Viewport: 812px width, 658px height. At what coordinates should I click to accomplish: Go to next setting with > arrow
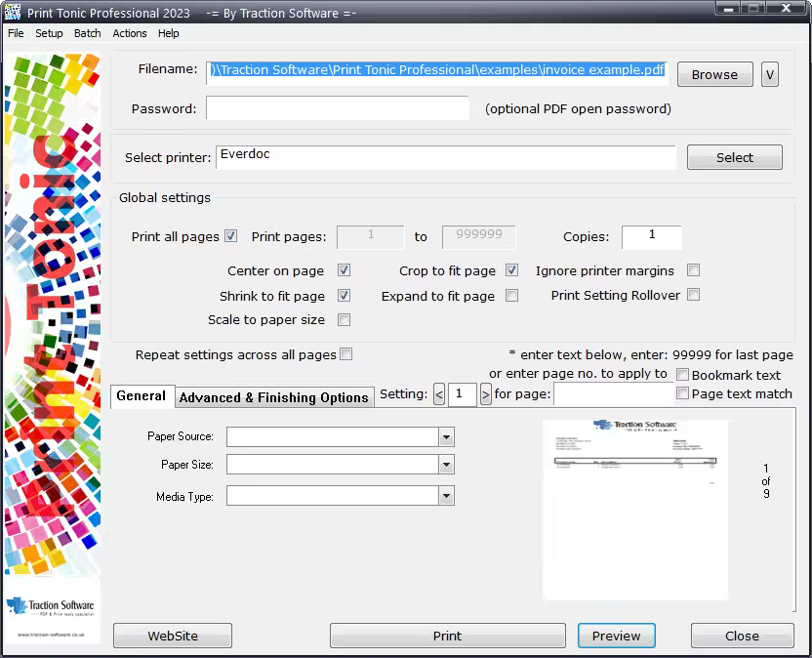pyautogui.click(x=485, y=394)
